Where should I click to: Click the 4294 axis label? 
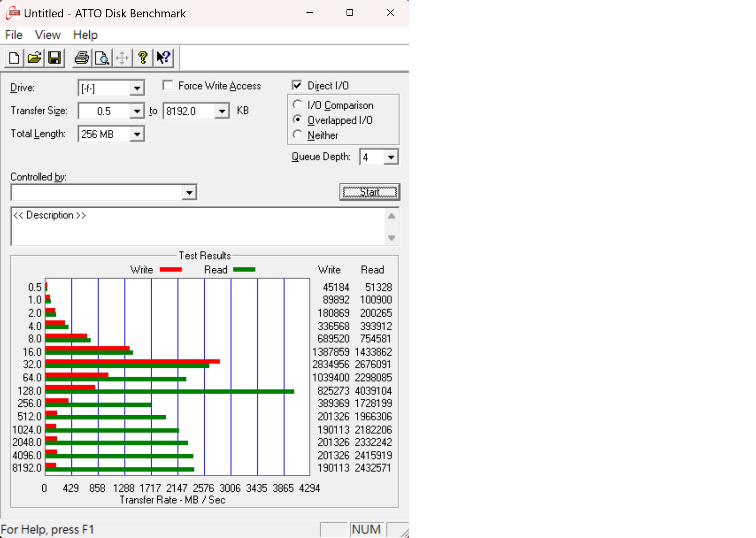309,488
